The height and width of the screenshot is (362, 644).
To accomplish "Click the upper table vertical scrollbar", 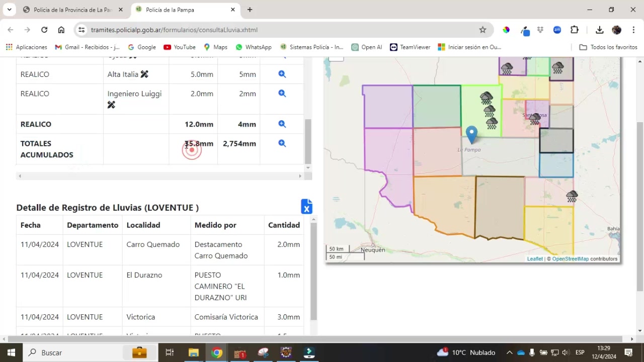I will tap(308, 141).
